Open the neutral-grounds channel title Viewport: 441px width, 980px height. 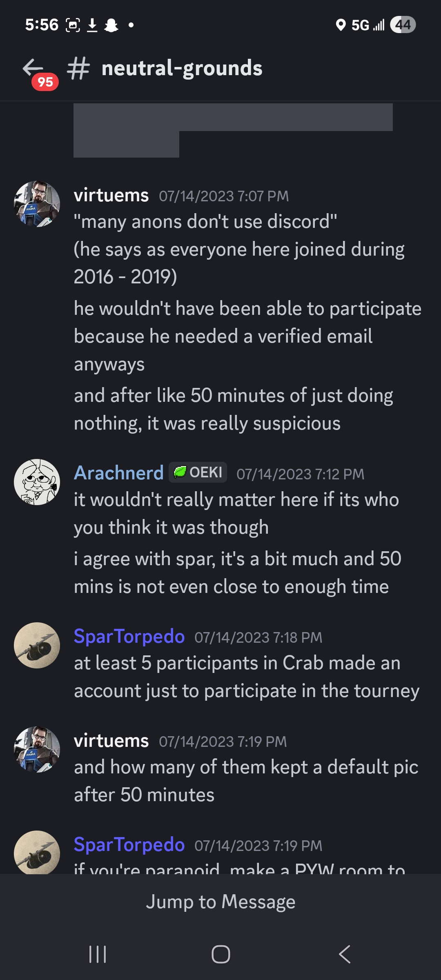click(182, 68)
